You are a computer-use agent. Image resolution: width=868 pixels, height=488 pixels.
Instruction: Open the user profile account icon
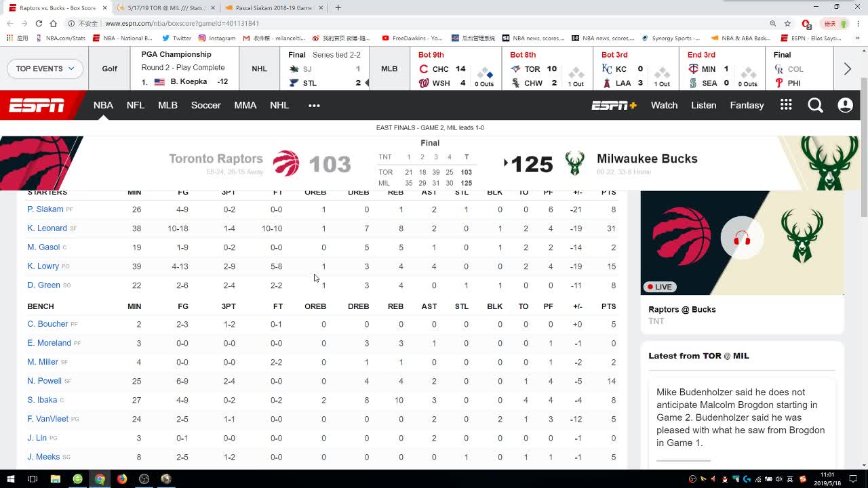[845, 105]
